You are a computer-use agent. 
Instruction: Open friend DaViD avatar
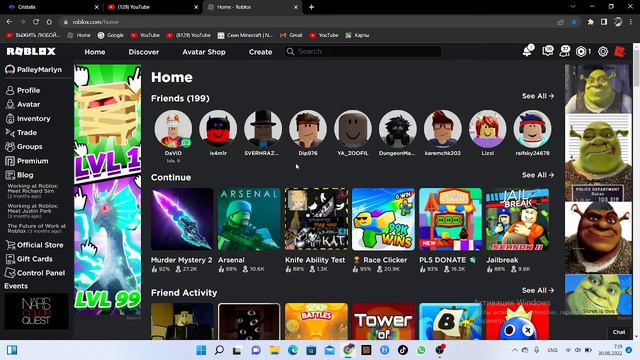[173, 129]
